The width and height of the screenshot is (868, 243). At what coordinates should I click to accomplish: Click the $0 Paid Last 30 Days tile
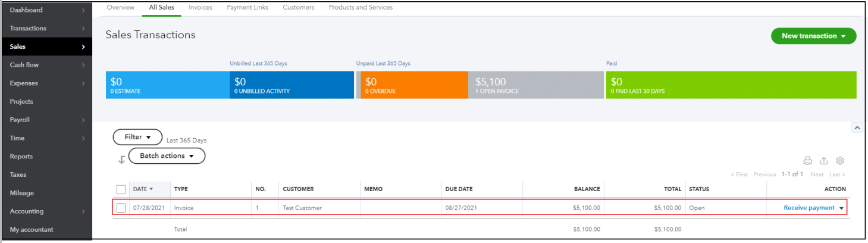click(731, 85)
